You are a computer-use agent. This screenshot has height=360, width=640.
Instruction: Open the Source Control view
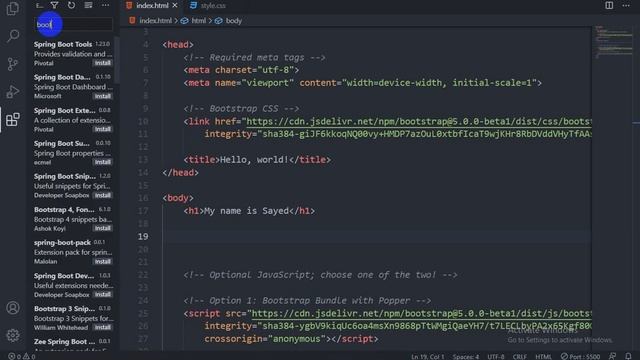coord(13,64)
